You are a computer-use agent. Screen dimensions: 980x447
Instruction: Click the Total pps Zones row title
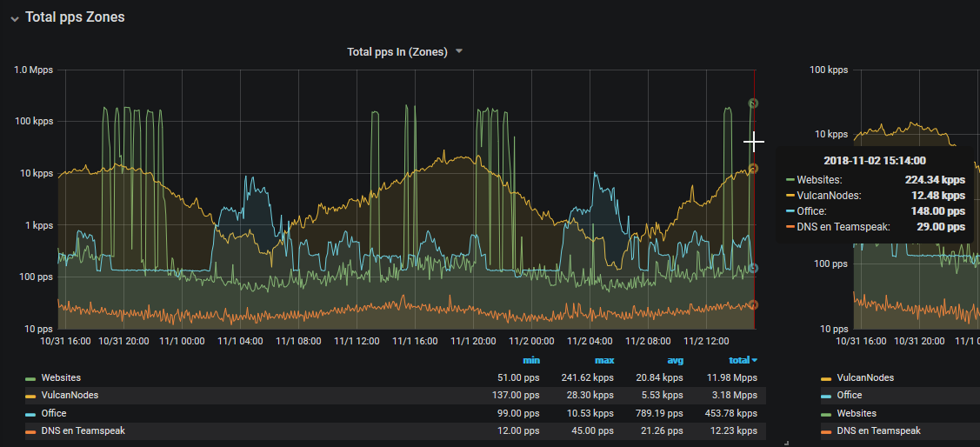tap(75, 17)
